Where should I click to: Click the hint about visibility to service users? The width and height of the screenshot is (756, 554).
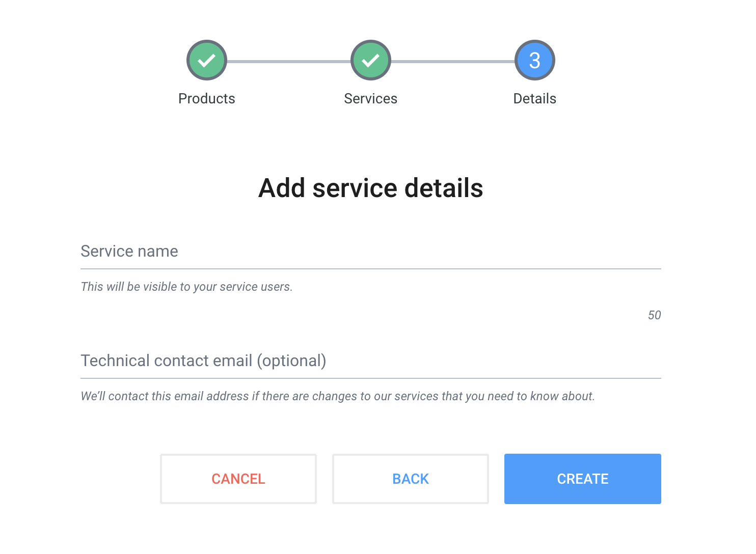(186, 287)
